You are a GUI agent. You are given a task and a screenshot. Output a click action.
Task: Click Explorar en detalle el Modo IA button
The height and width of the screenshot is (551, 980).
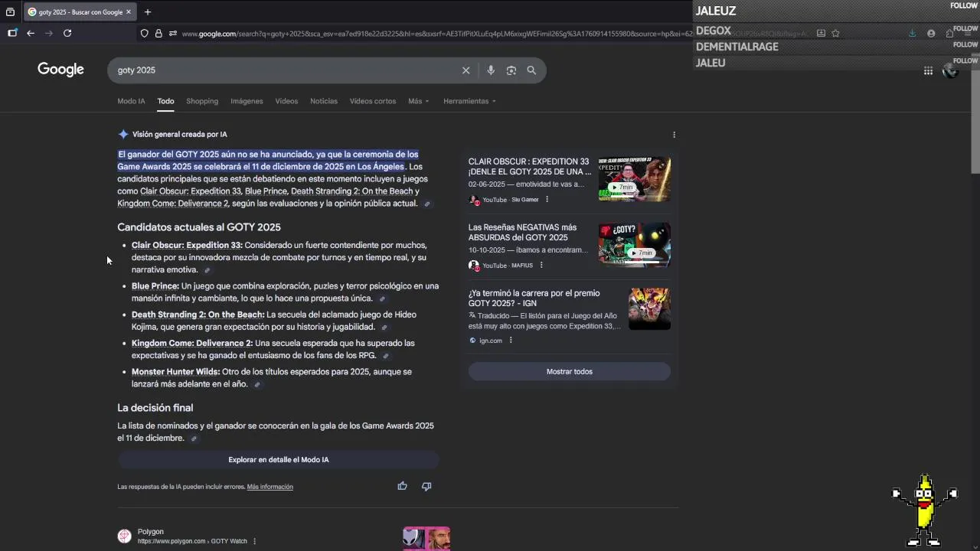[278, 460]
